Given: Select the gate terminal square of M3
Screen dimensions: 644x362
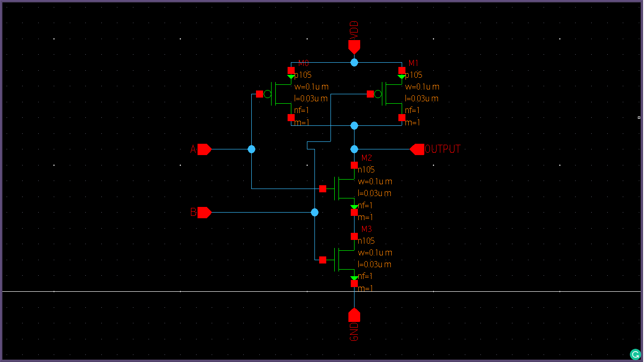Looking at the screenshot, I should pyautogui.click(x=323, y=259).
